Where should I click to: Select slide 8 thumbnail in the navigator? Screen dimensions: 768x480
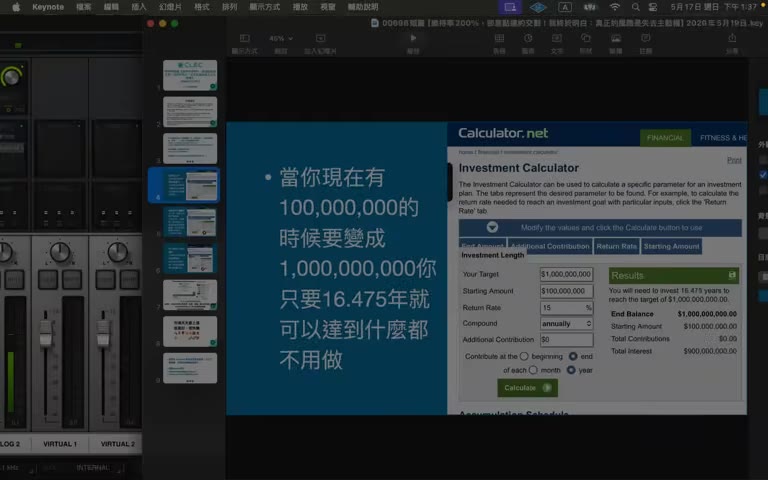click(x=190, y=332)
